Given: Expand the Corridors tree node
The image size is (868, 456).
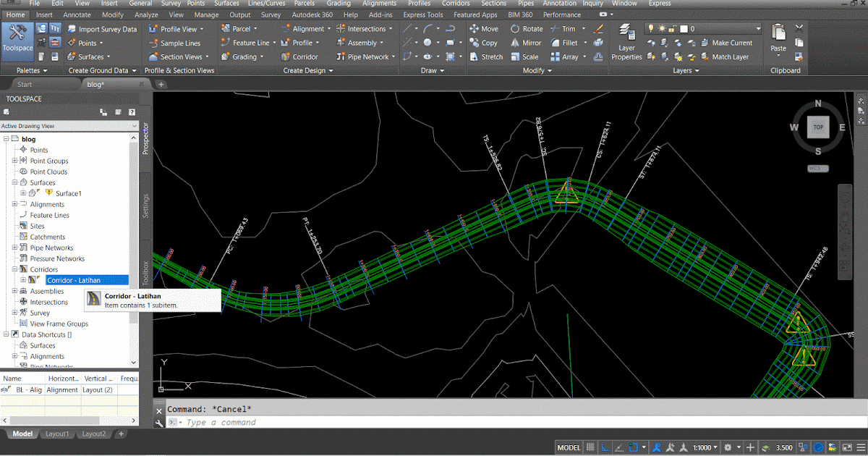Looking at the screenshot, I should (14, 269).
